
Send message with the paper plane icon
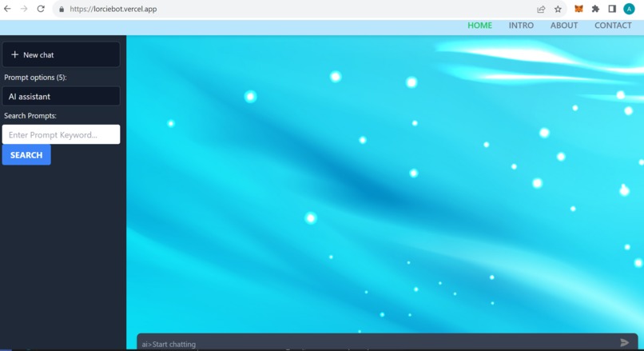[624, 342]
